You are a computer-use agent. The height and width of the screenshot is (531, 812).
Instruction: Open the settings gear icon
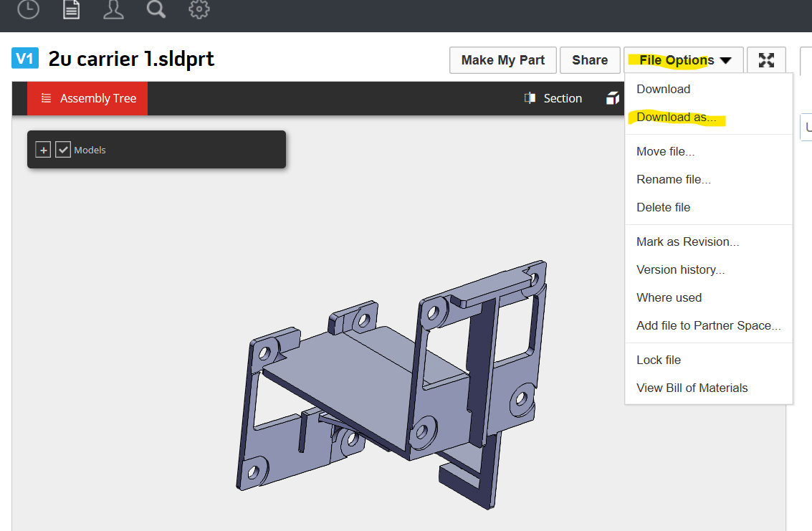pos(199,9)
